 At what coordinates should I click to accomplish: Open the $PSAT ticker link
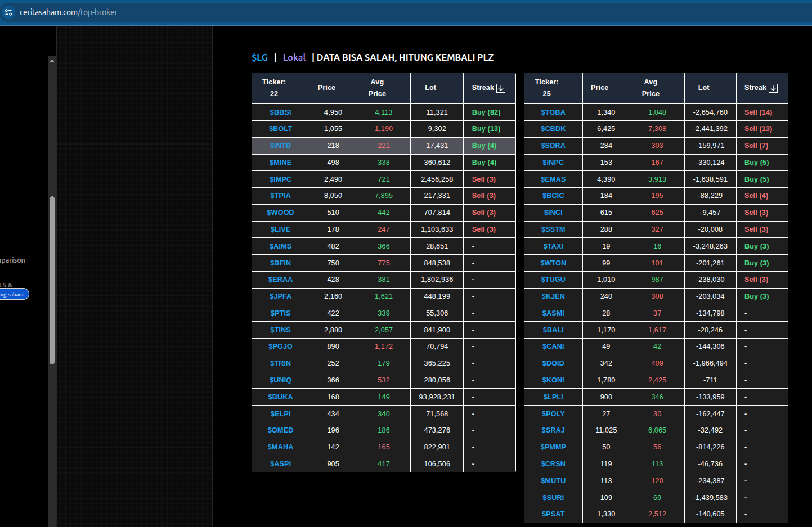(553, 514)
